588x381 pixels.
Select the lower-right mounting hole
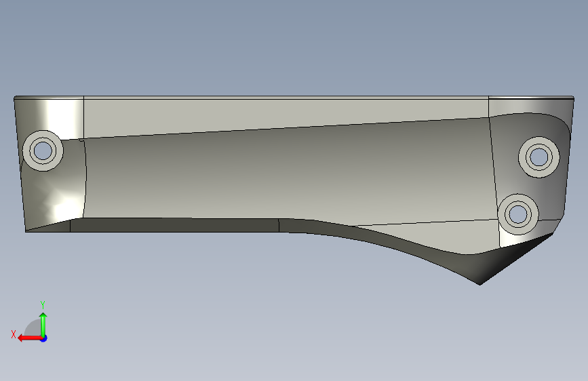(x=518, y=214)
